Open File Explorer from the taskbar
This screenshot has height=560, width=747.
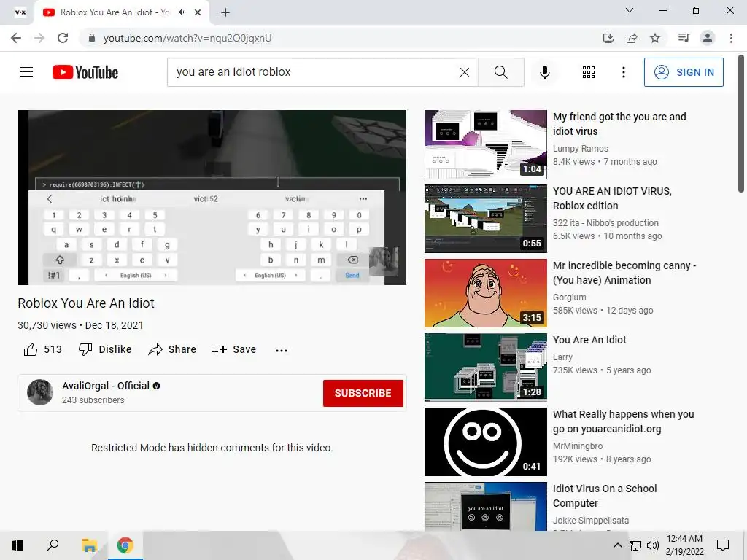coord(89,545)
